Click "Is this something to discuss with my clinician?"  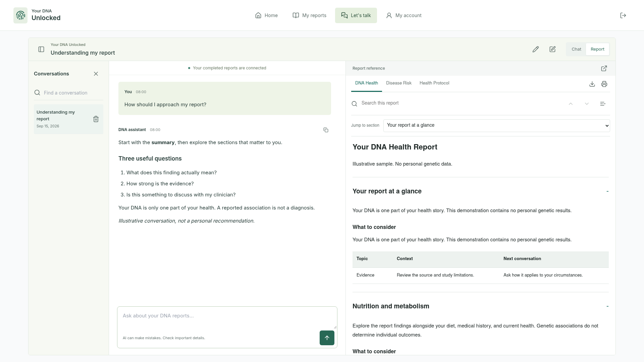tap(181, 195)
